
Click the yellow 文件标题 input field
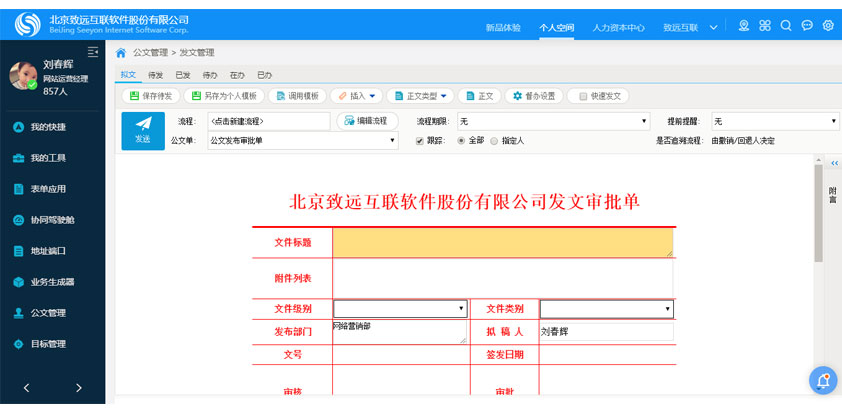pos(503,243)
